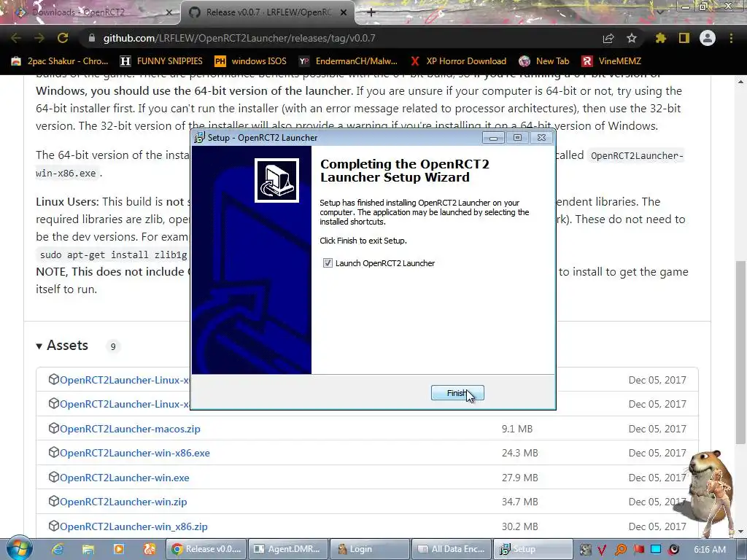Uncheck Launch OpenRCT2 Launcher checkbox
Screen dimensions: 747x560
[x=328, y=262]
